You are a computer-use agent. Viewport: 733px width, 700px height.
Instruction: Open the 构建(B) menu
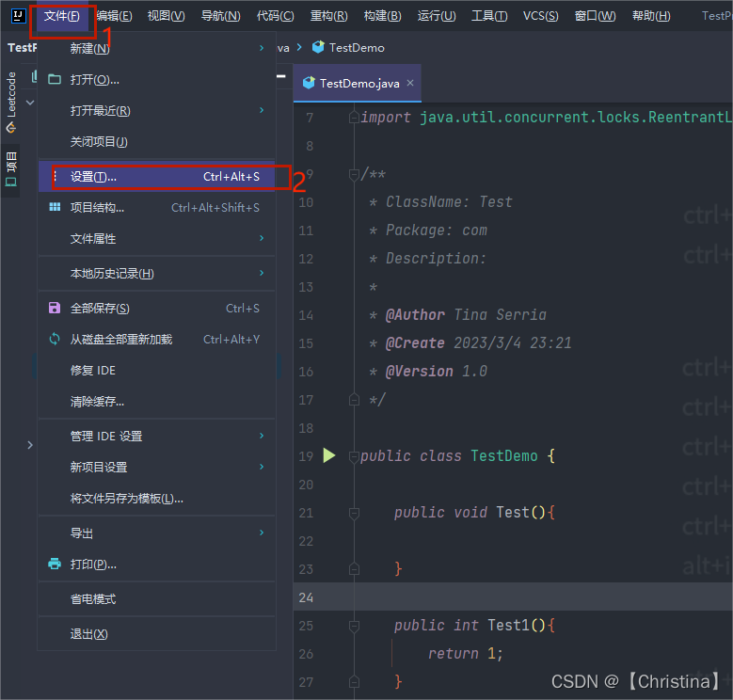(x=382, y=16)
